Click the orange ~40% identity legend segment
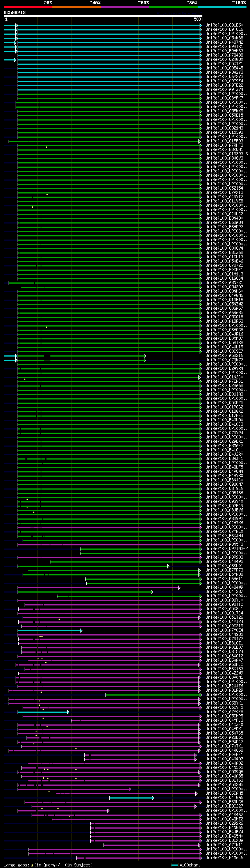This screenshot has width=250, height=868. click(77, 7)
